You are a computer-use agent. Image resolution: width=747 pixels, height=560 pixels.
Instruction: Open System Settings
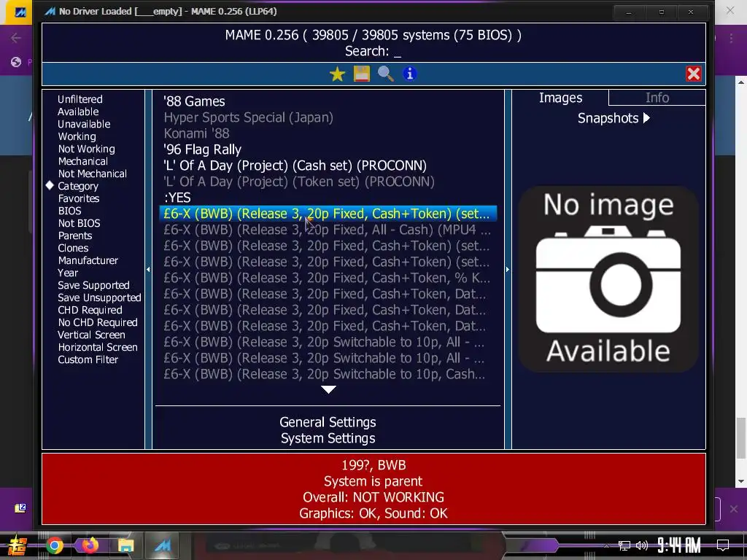(x=328, y=438)
